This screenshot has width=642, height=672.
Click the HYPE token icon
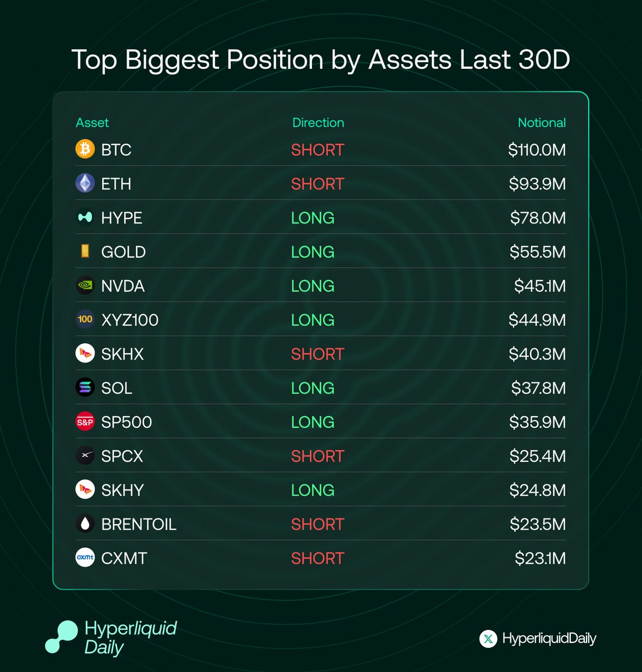[x=85, y=217]
